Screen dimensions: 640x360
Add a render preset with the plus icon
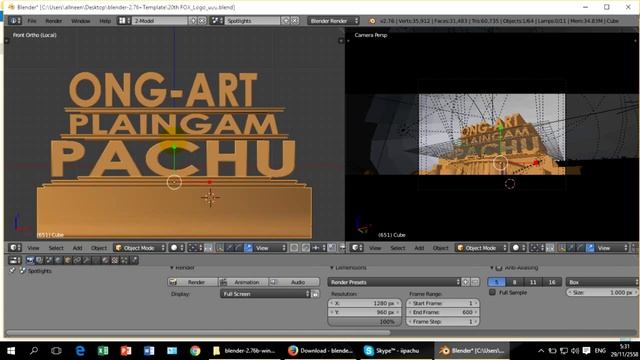point(466,282)
